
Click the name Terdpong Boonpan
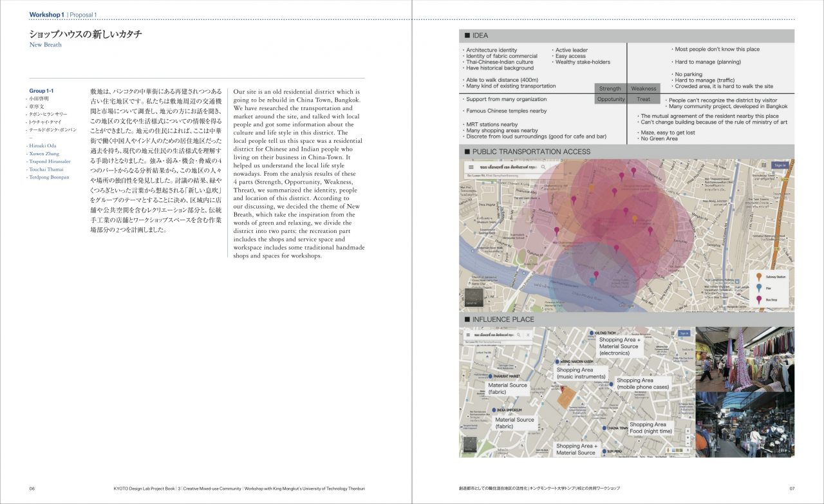pyautogui.click(x=49, y=177)
